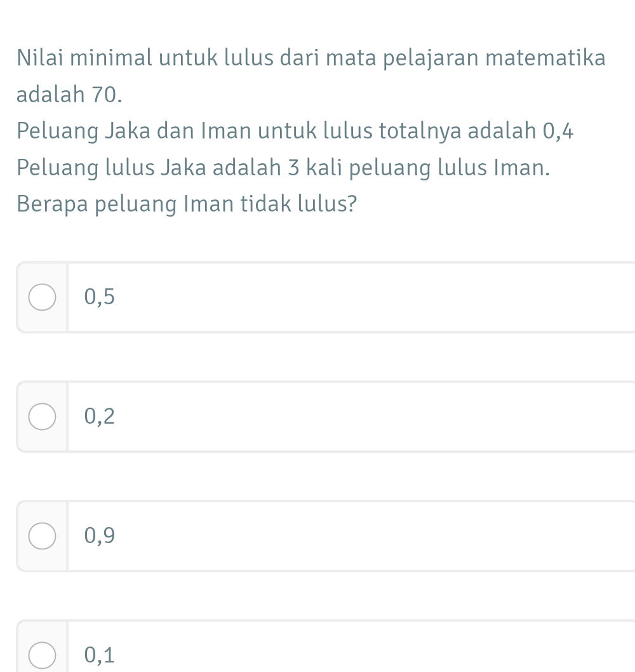Click the answer card labeled 0,9

[317, 535]
